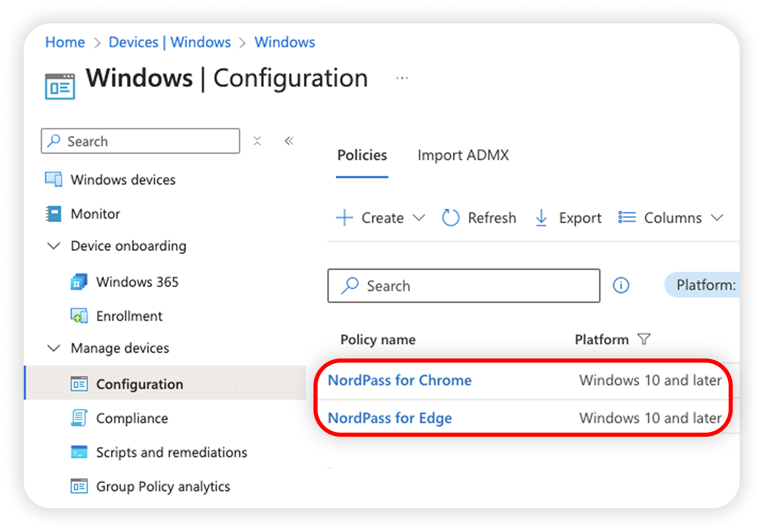
Task: Click the Group Policy analytics icon
Action: click(x=79, y=486)
